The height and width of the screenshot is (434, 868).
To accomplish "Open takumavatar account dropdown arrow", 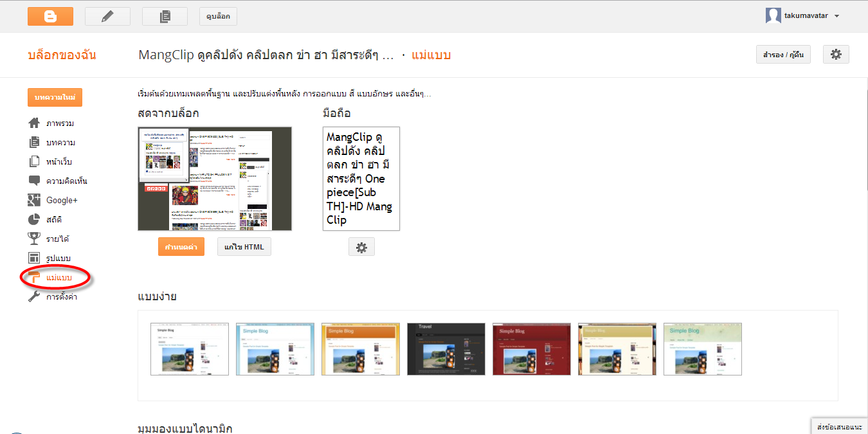I will pyautogui.click(x=836, y=16).
